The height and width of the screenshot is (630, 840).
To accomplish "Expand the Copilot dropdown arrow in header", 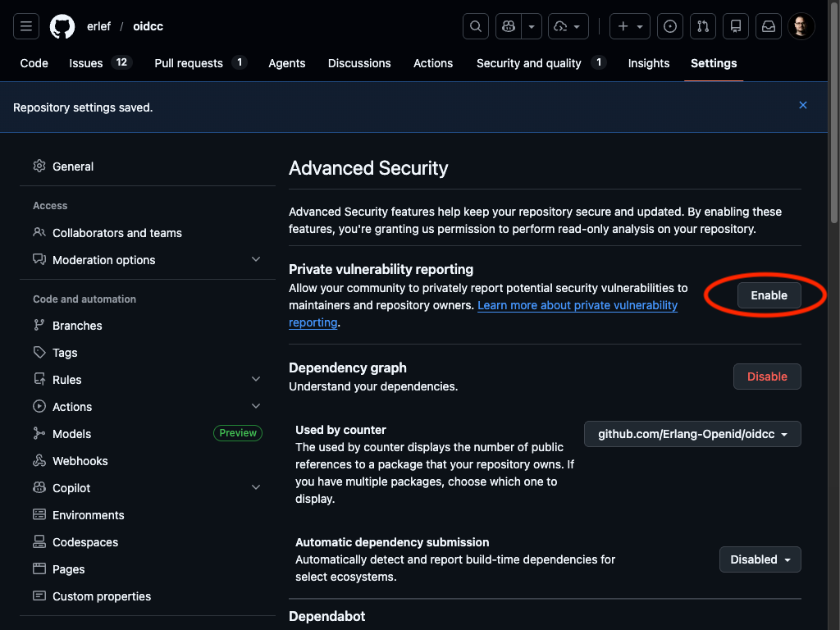I will [532, 26].
